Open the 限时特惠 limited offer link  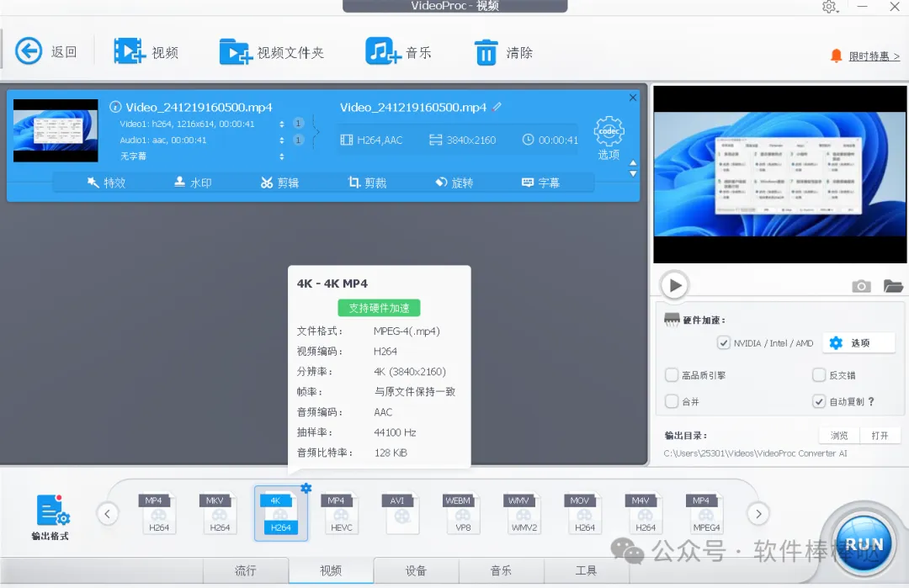coord(874,56)
